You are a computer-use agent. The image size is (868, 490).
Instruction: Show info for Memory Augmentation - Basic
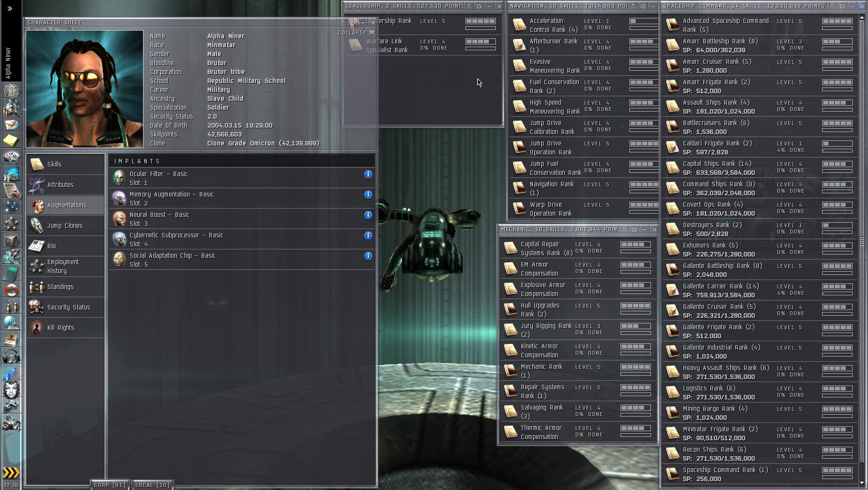tap(368, 195)
